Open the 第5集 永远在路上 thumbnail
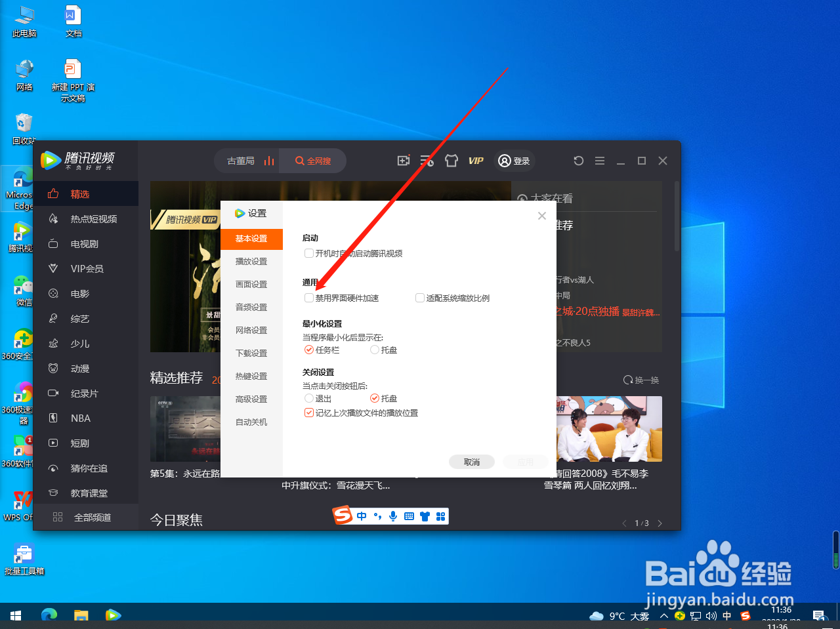Image resolution: width=840 pixels, height=629 pixels. (185, 429)
